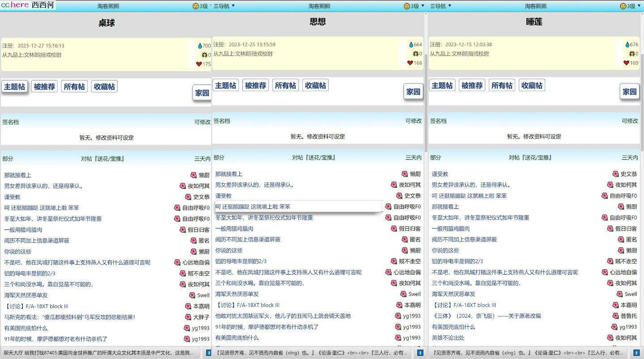
Task: Open post 海军天然厌恶单发 in 桌球 panel
Action: 26,295
